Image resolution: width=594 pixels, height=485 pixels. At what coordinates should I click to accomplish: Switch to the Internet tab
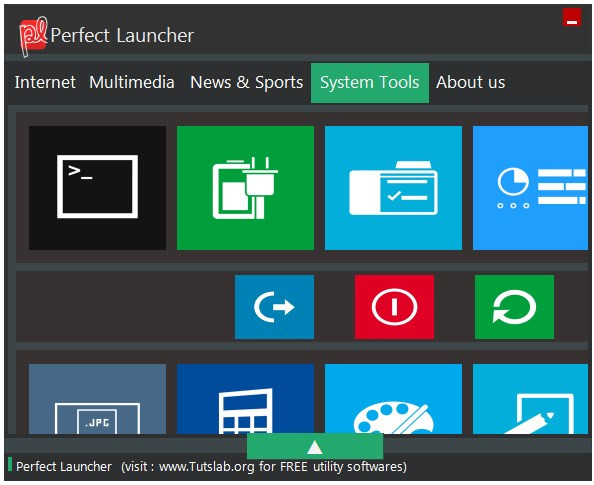point(45,82)
